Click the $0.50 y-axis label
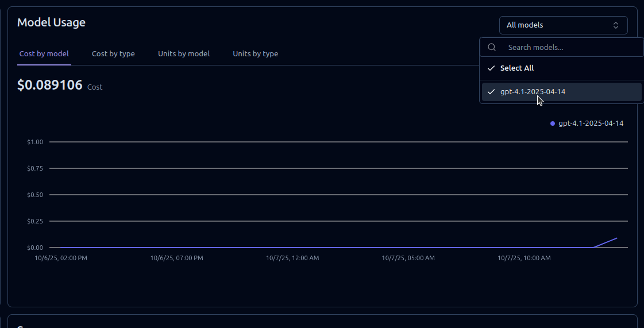 (x=34, y=195)
